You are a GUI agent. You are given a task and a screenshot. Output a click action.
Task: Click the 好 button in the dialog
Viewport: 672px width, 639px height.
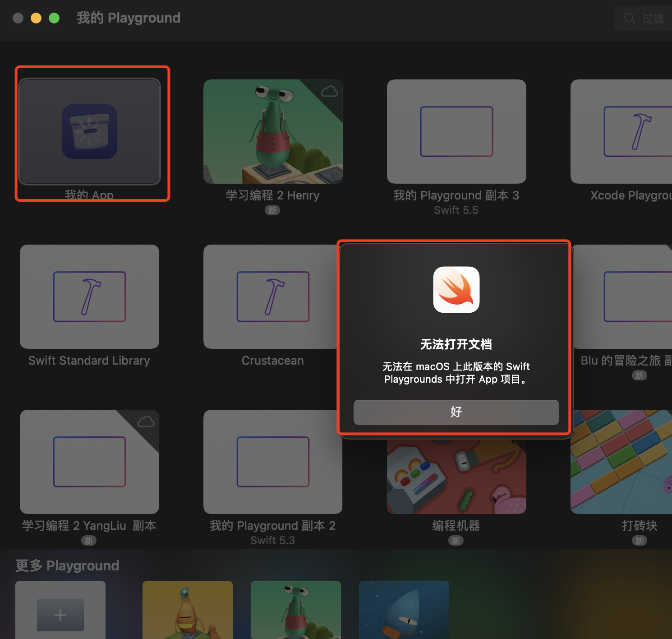[x=456, y=412]
